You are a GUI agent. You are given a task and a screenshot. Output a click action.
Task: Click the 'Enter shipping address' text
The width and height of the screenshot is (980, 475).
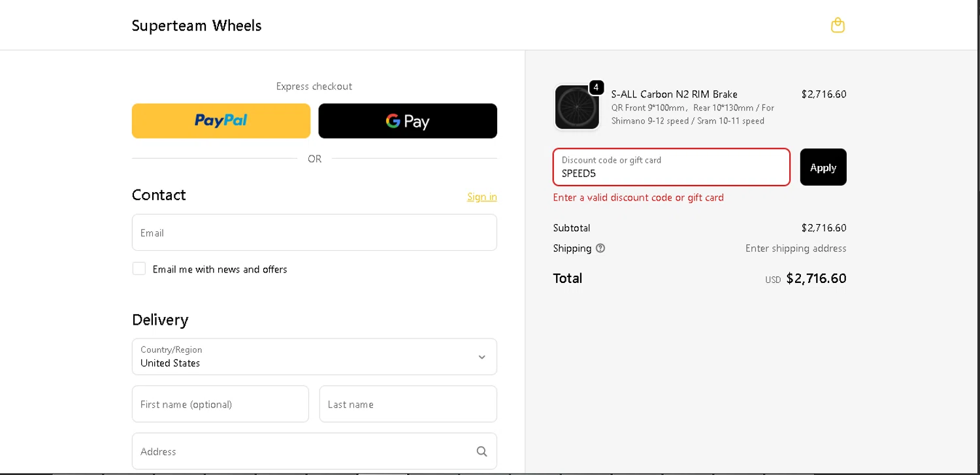point(796,248)
